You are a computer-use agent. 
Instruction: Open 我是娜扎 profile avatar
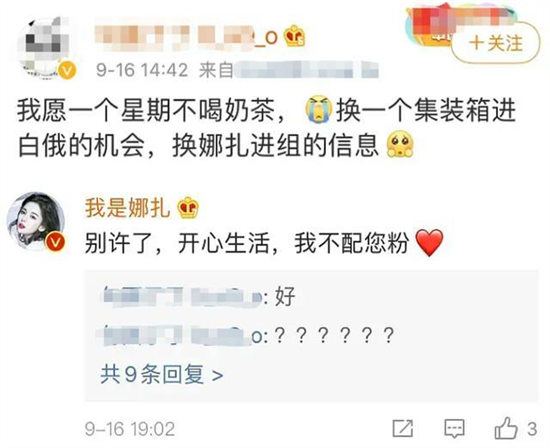point(36,221)
